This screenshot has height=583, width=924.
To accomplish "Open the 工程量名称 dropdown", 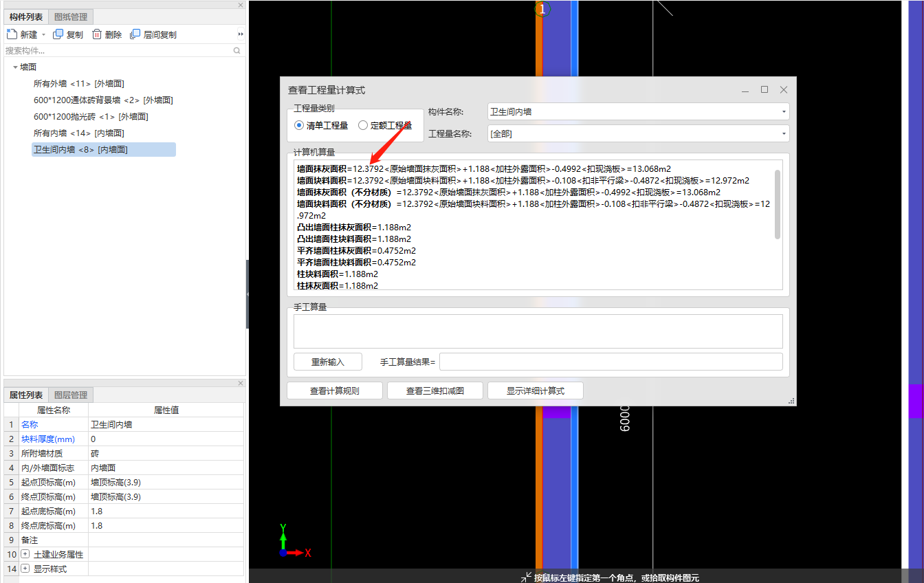I will pos(784,133).
